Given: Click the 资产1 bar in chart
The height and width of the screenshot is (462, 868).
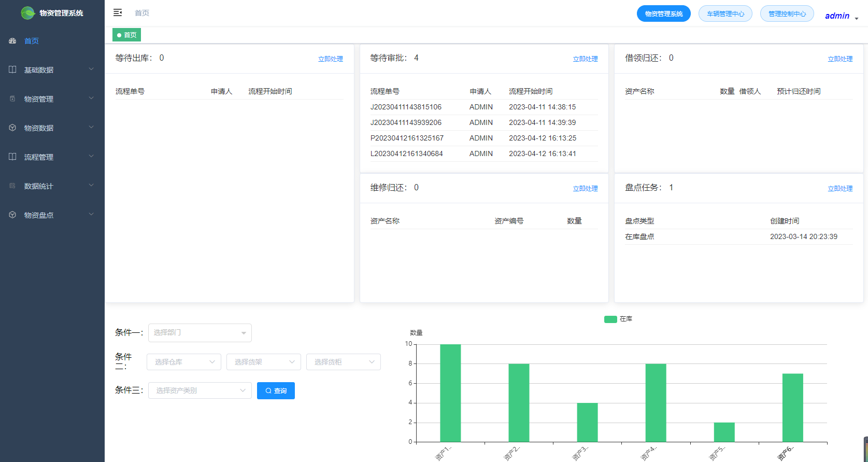Looking at the screenshot, I should click(450, 393).
